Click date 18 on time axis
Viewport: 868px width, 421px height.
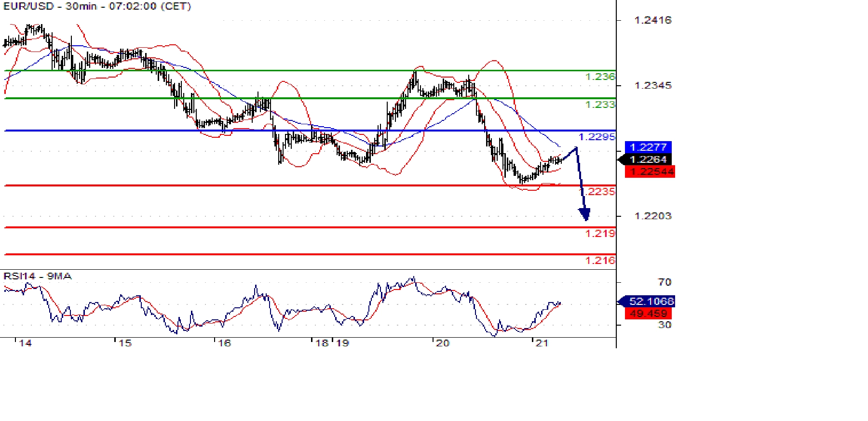point(322,343)
